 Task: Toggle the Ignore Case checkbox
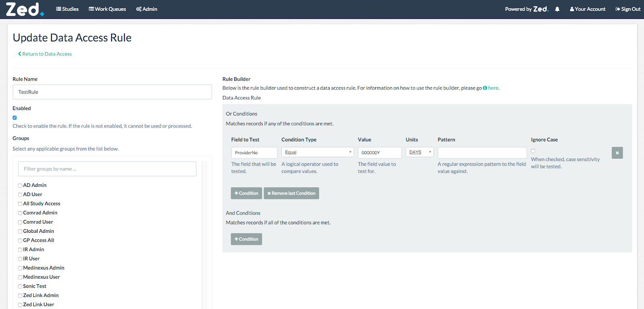[x=533, y=151]
